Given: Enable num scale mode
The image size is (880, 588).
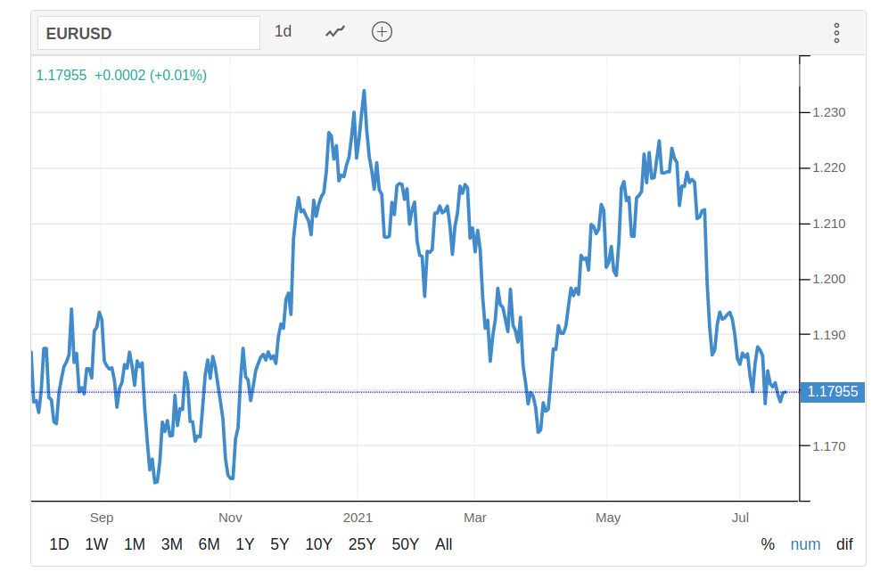Looking at the screenshot, I should coord(805,544).
